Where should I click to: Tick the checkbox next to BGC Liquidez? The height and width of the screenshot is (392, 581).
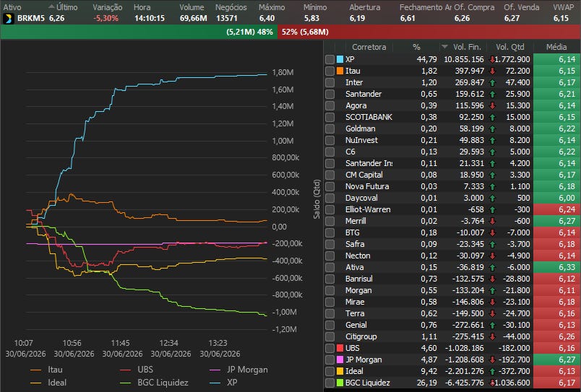point(330,383)
